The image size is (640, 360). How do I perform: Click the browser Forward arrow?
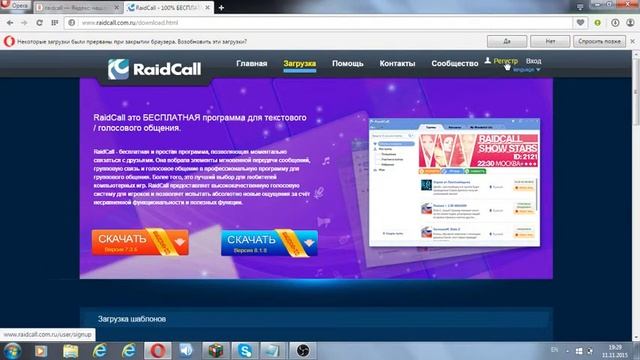coord(24,23)
